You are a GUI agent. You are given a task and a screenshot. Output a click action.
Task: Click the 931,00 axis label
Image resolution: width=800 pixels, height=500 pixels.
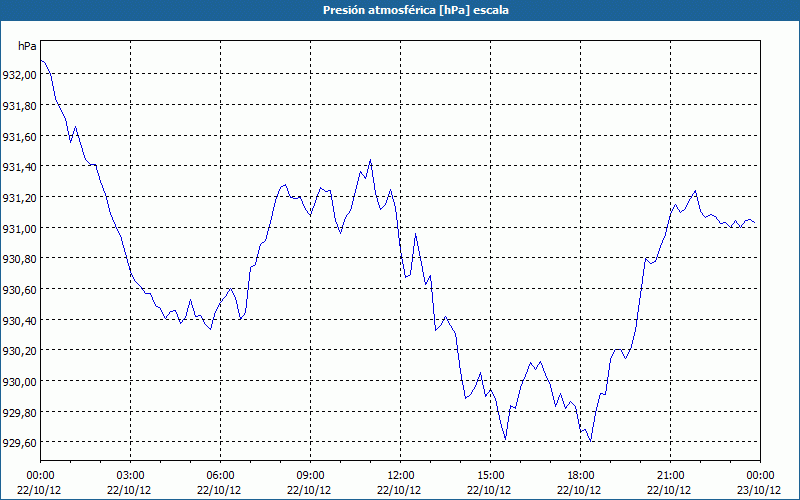19,228
